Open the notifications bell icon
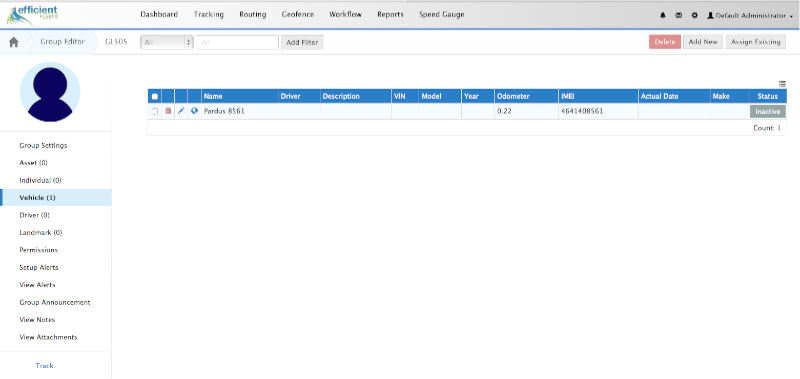The height and width of the screenshot is (379, 800). tap(663, 16)
